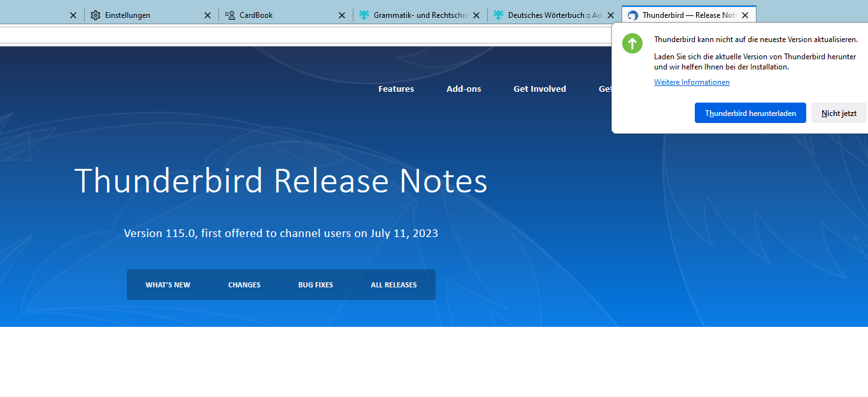Click Thunderbird herunterladen button
The image size is (868, 397).
click(x=750, y=113)
